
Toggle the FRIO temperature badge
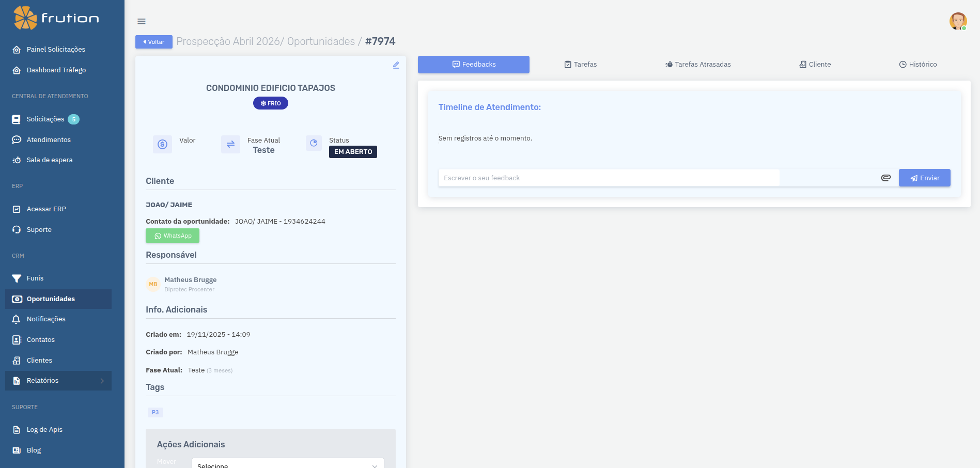pyautogui.click(x=270, y=103)
